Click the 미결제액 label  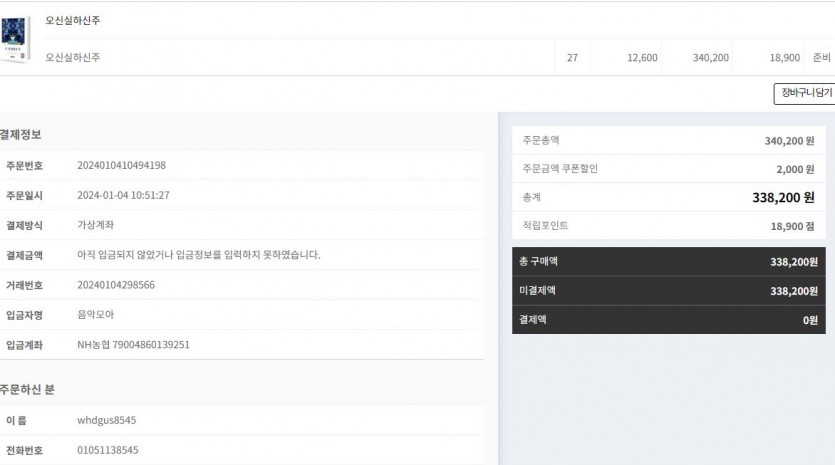pyautogui.click(x=537, y=290)
